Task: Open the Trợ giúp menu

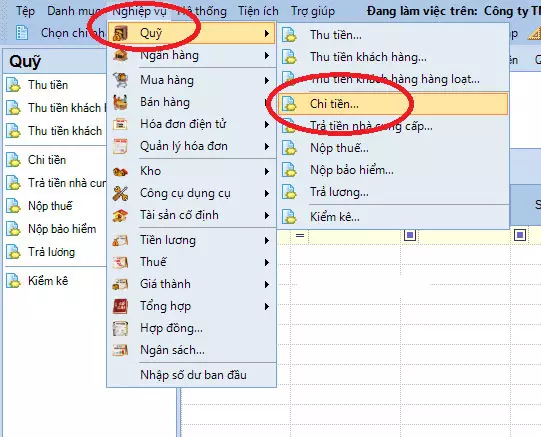Action: [x=313, y=11]
